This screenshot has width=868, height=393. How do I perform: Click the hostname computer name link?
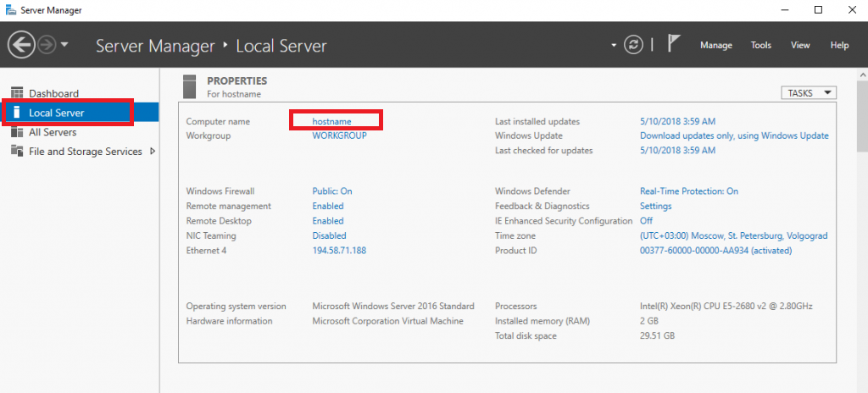point(331,121)
